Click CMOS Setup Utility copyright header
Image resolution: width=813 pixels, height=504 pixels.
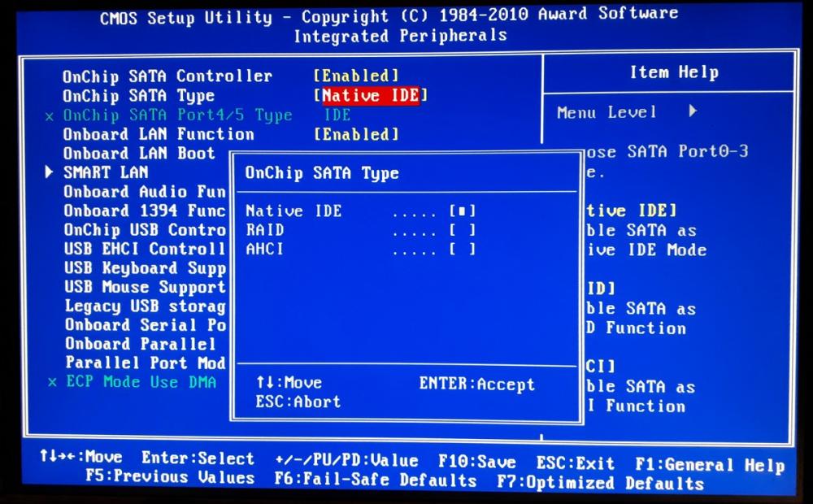click(389, 16)
